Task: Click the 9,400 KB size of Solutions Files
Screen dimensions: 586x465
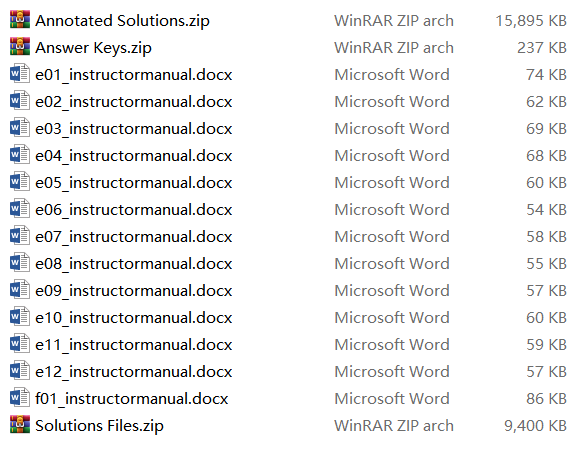Action: (x=535, y=426)
